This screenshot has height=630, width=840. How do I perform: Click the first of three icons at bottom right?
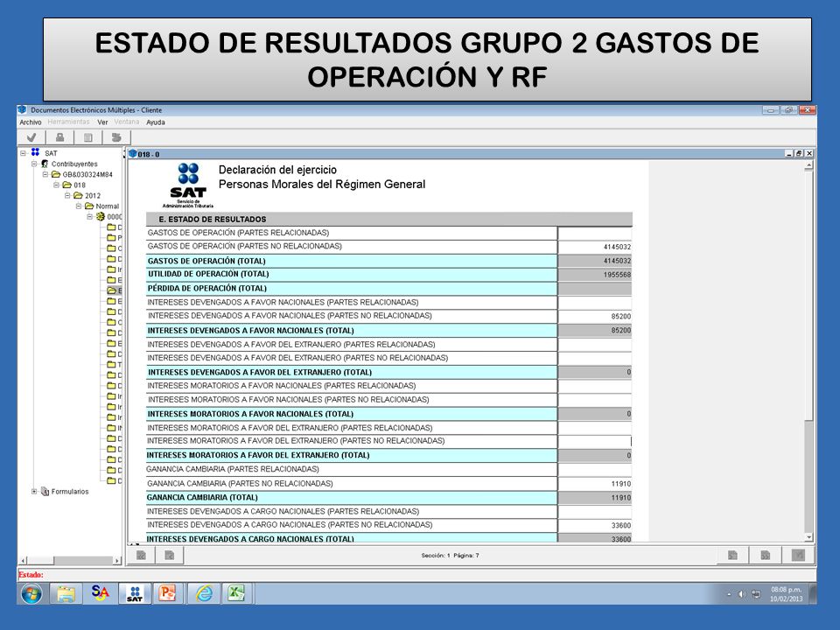(x=732, y=555)
